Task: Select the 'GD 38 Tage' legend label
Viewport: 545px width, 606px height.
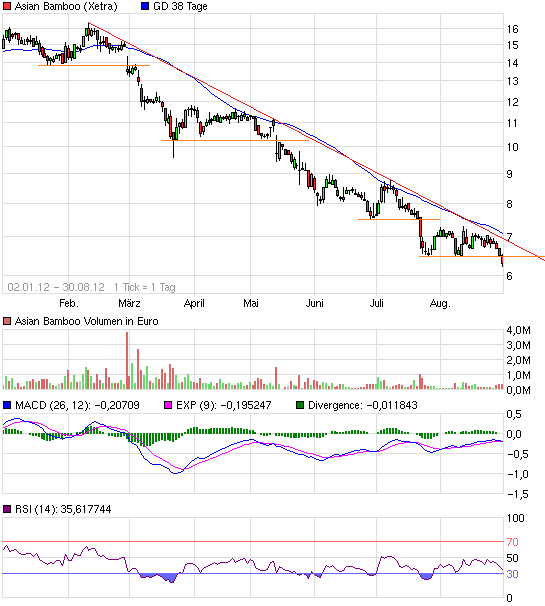Action: [180, 6]
